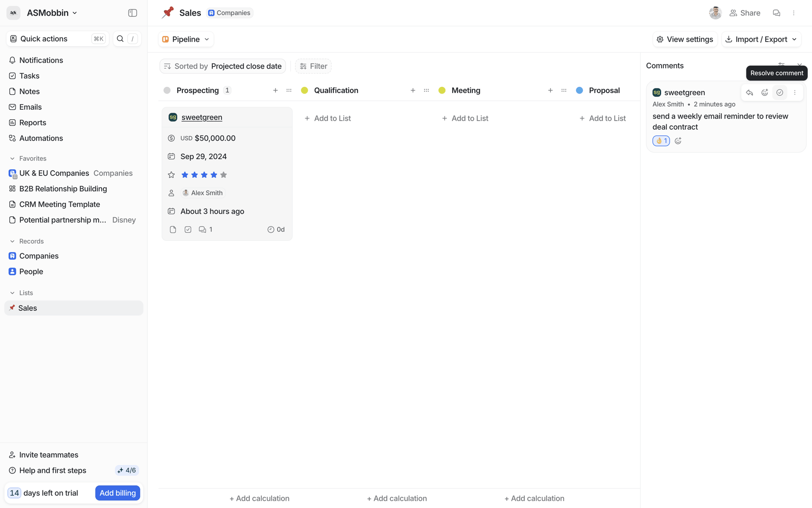Add a record to Qualification column

pos(413,90)
